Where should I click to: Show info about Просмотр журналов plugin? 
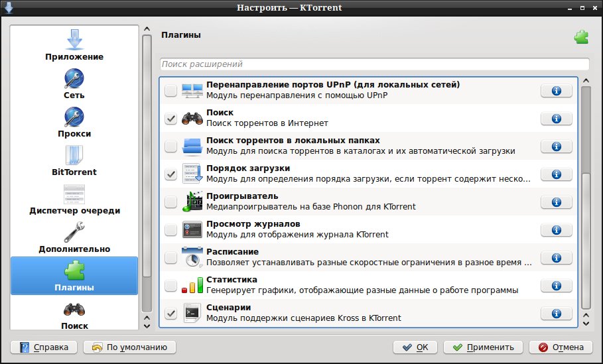pyautogui.click(x=556, y=230)
